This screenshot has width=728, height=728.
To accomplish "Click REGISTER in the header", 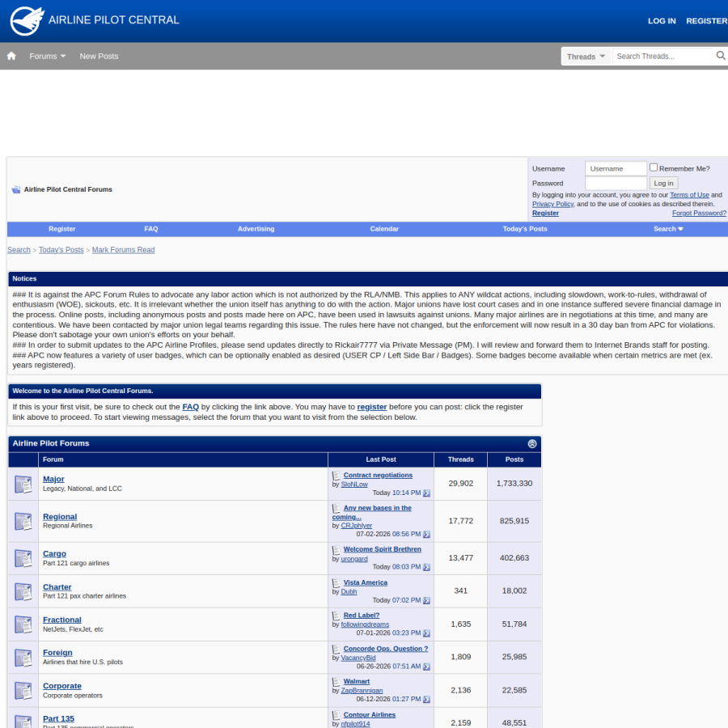I will pos(707,21).
